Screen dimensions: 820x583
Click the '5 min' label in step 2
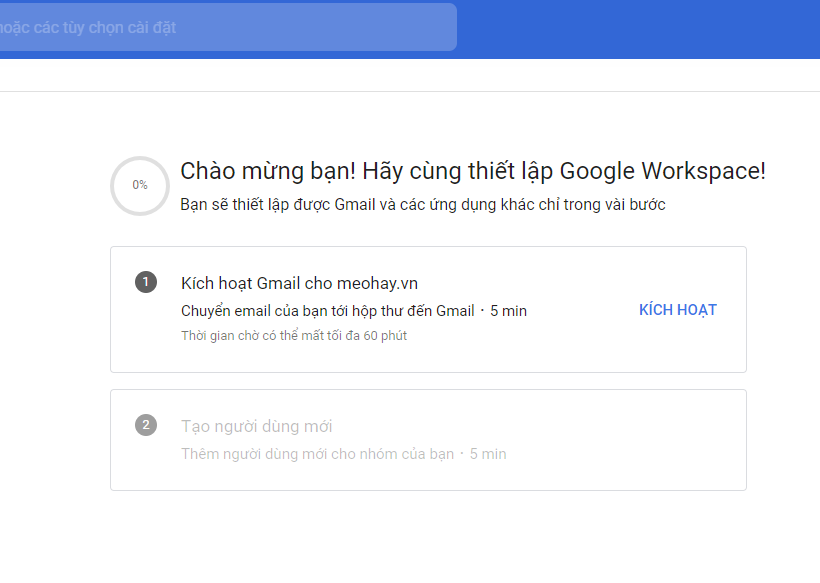click(488, 454)
